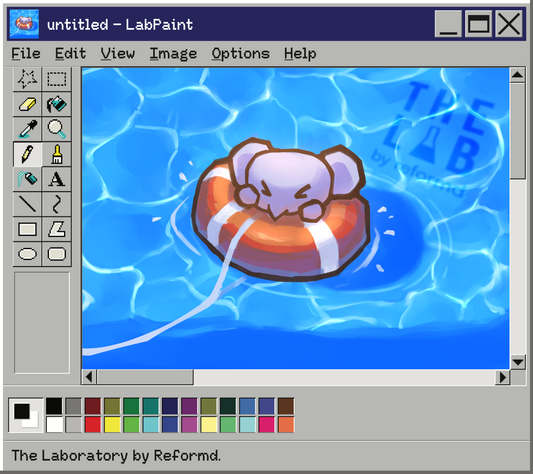The image size is (533, 474).
Task: Click status bar text 'The Laboratory by Reformd.'
Action: click(x=116, y=456)
